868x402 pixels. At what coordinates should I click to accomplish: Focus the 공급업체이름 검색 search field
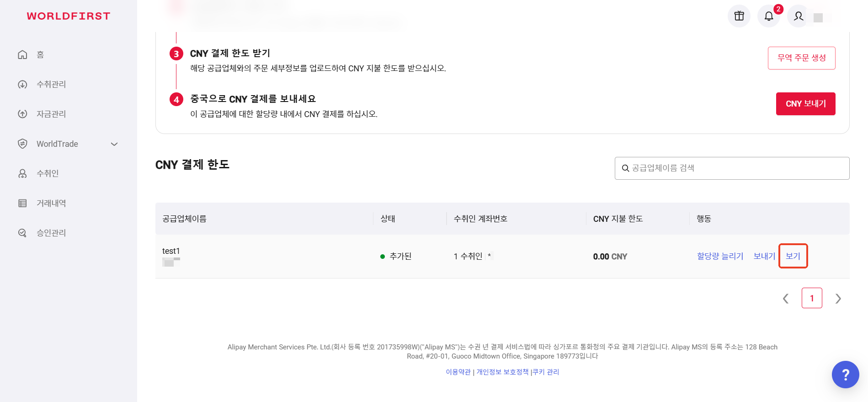coord(732,168)
